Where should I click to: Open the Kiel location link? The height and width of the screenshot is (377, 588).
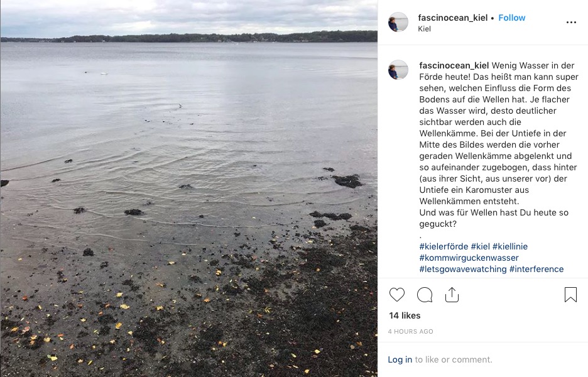424,29
